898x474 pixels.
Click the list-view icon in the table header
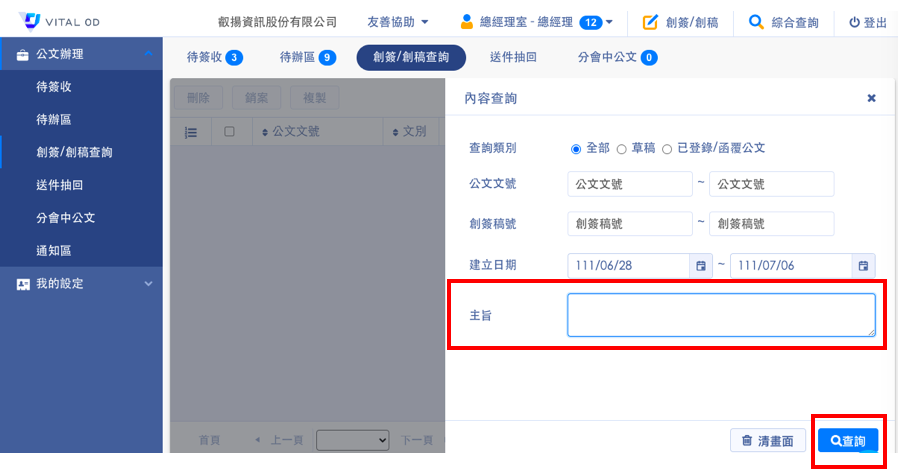coord(191,133)
